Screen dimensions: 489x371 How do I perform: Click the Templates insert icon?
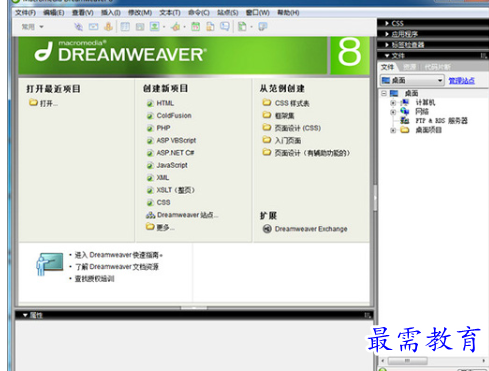pyautogui.click(x=242, y=26)
